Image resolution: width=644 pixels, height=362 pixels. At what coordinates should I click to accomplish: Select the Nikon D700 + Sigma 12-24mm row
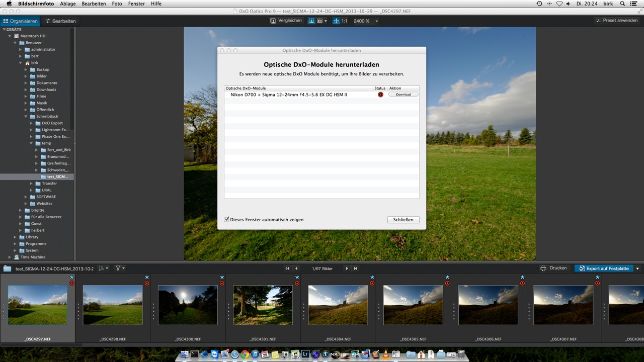(321, 95)
